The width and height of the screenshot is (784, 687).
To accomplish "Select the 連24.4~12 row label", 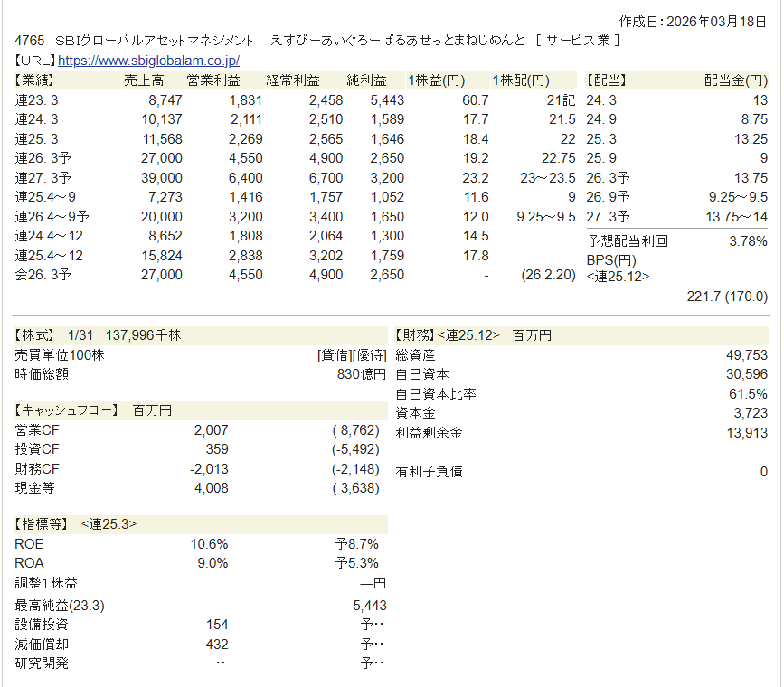I will point(49,236).
